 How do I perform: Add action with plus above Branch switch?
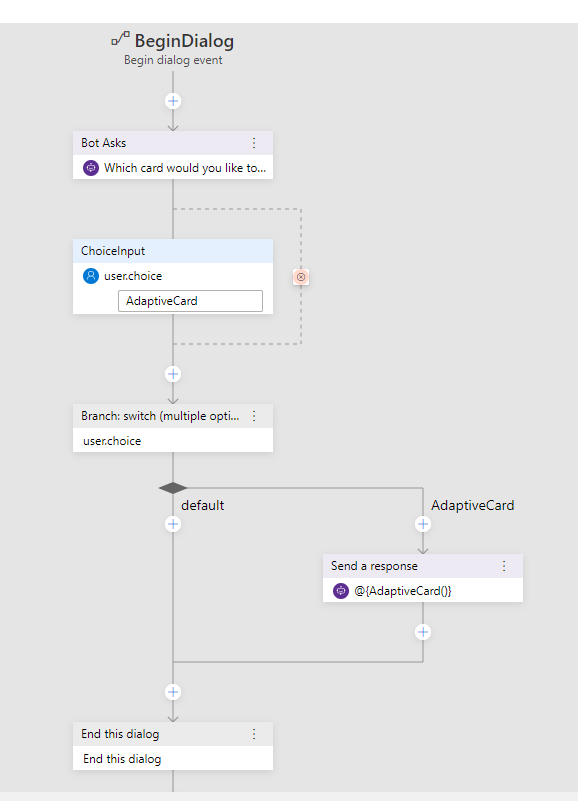(173, 374)
